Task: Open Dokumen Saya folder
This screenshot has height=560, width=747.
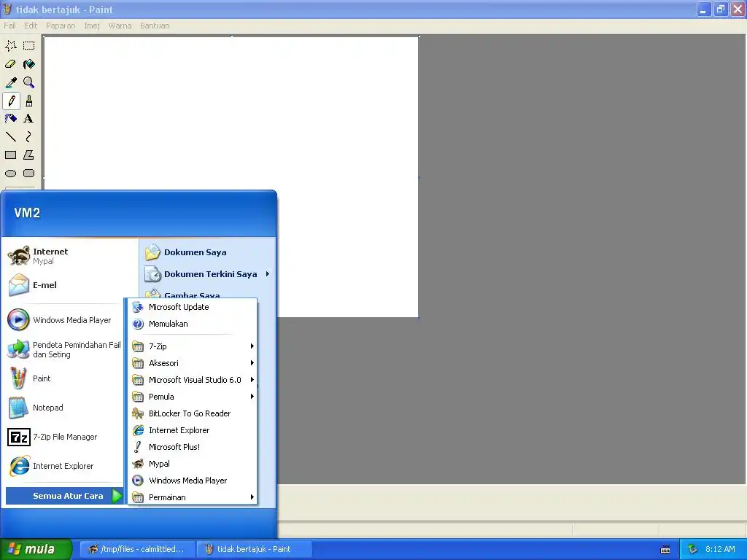Action: (207, 252)
